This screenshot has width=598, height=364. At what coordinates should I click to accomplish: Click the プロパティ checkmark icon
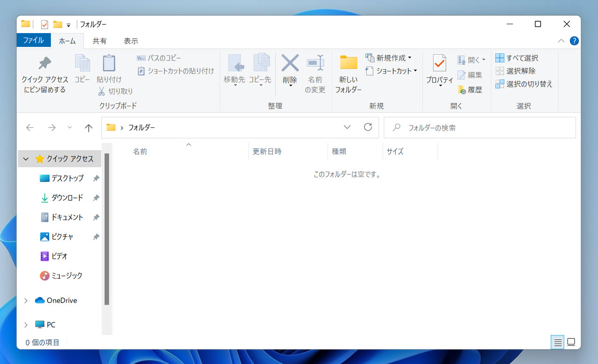tap(440, 63)
